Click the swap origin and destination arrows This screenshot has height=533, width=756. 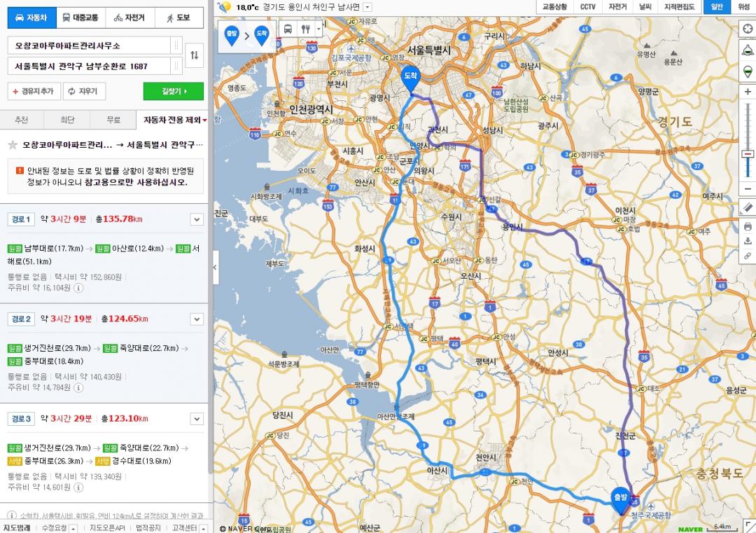pyautogui.click(x=194, y=55)
